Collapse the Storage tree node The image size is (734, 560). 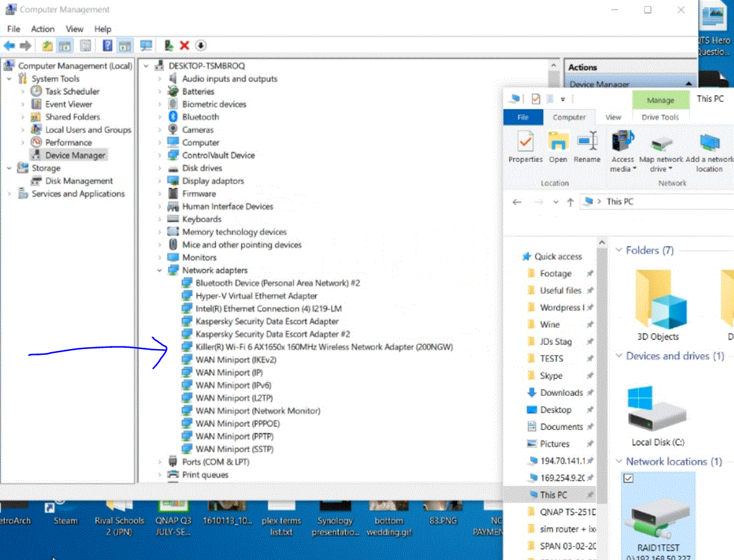(x=10, y=168)
